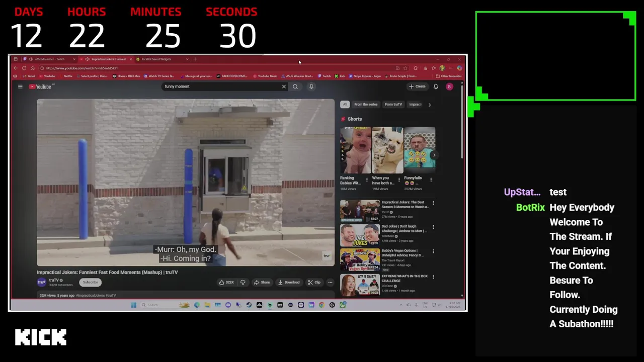Download the Impractical Jokers video
This screenshot has width=644, height=362.
pos(289,282)
